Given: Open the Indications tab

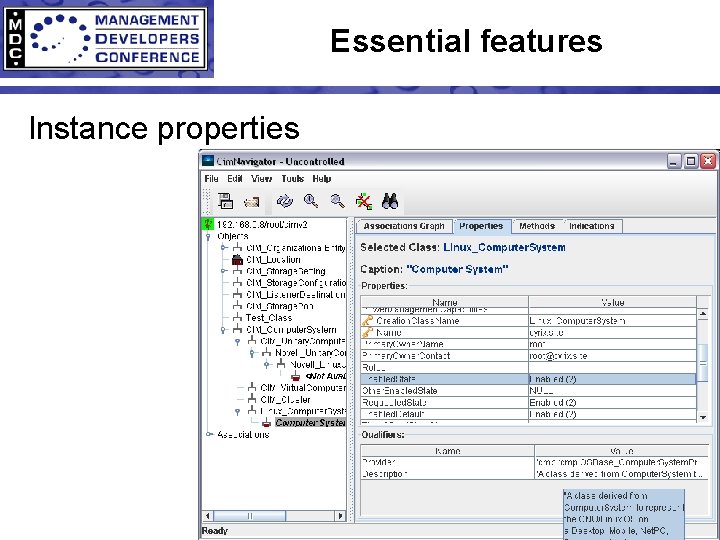Looking at the screenshot, I should 591,226.
